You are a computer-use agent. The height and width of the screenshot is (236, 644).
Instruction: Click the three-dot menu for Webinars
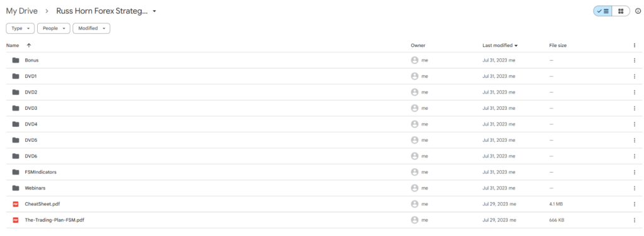tap(635, 188)
